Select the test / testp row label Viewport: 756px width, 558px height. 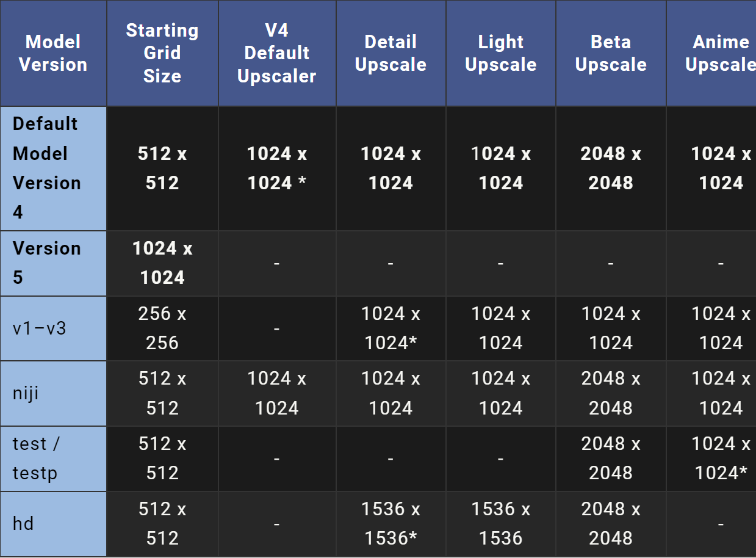pyautogui.click(x=53, y=458)
